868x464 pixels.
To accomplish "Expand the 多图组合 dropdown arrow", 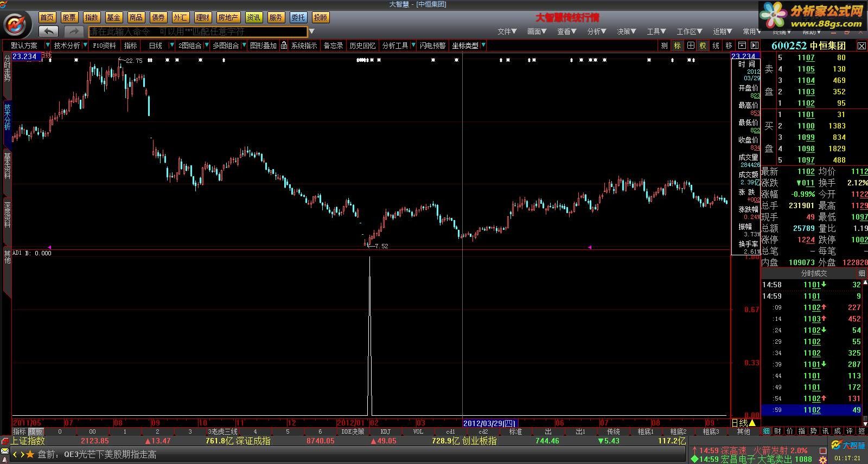I will (x=244, y=46).
